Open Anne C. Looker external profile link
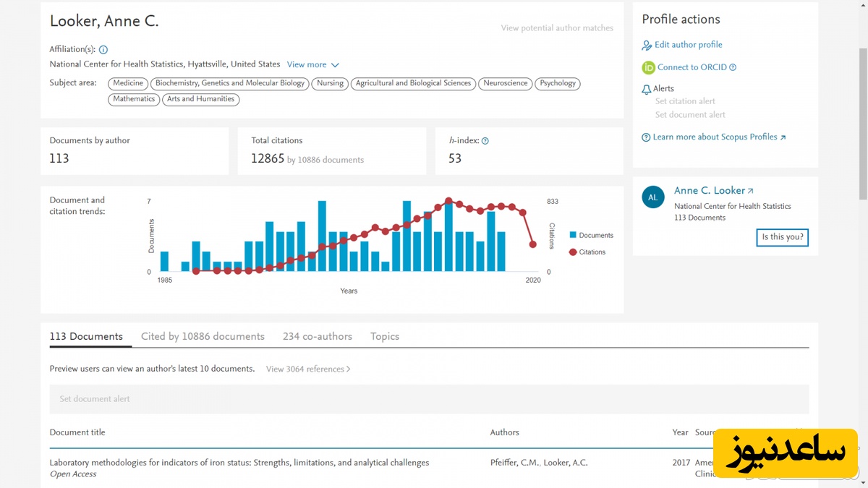The image size is (868, 488). click(x=713, y=191)
